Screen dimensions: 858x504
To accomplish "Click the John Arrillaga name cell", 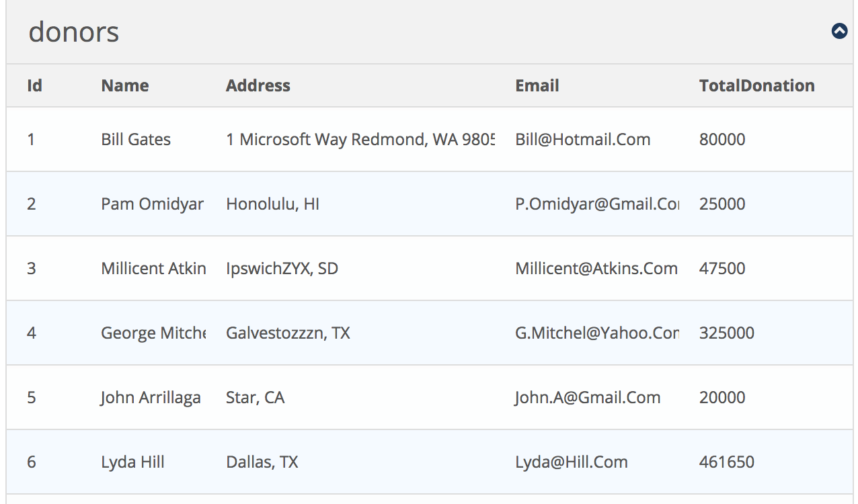I will click(x=151, y=398).
